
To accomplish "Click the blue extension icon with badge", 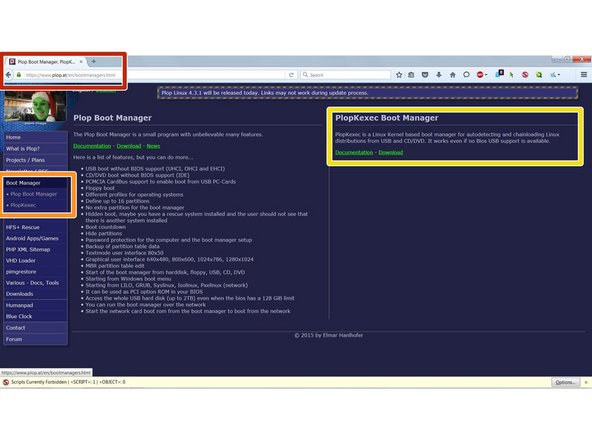I will tap(499, 74).
